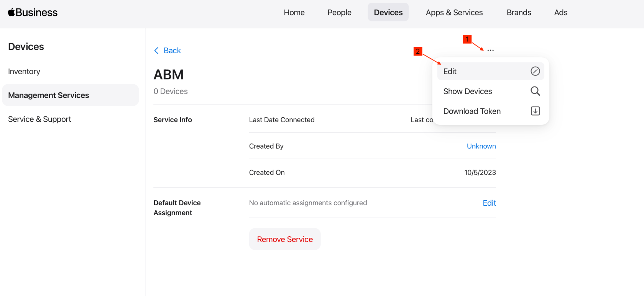644x296 pixels.
Task: Click the Remove Service button
Action: tap(285, 239)
